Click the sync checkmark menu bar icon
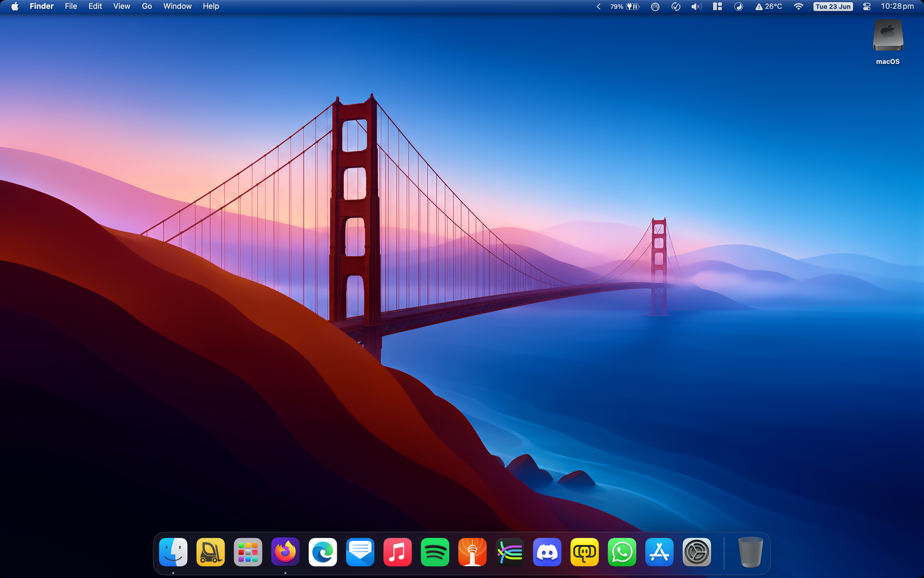 [x=676, y=7]
